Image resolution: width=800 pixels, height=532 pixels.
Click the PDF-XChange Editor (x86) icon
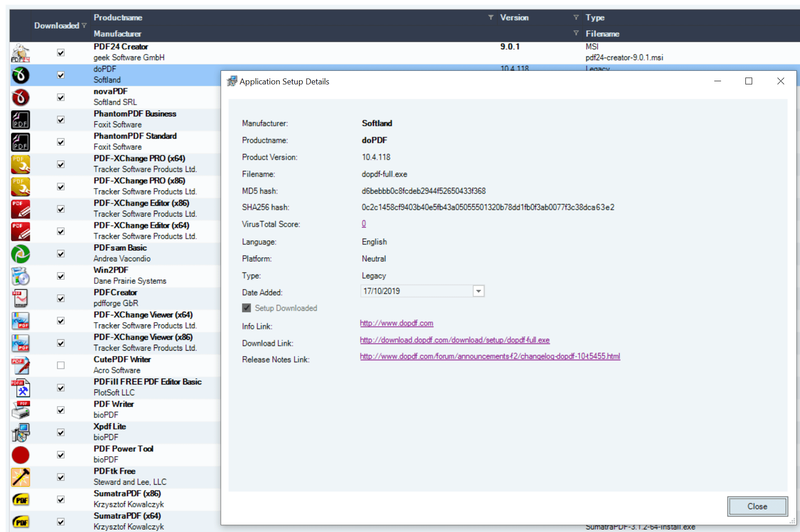point(20,209)
